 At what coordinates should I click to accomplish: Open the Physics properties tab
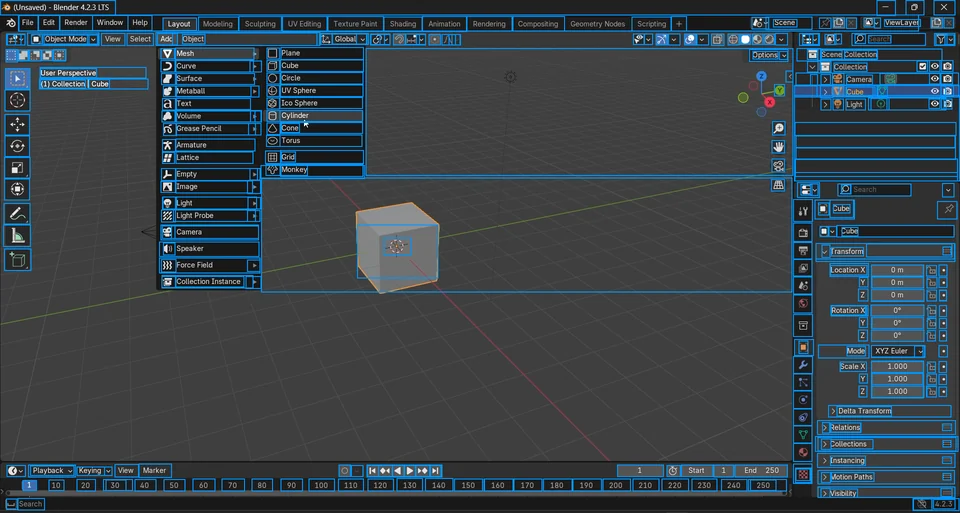pyautogui.click(x=803, y=400)
